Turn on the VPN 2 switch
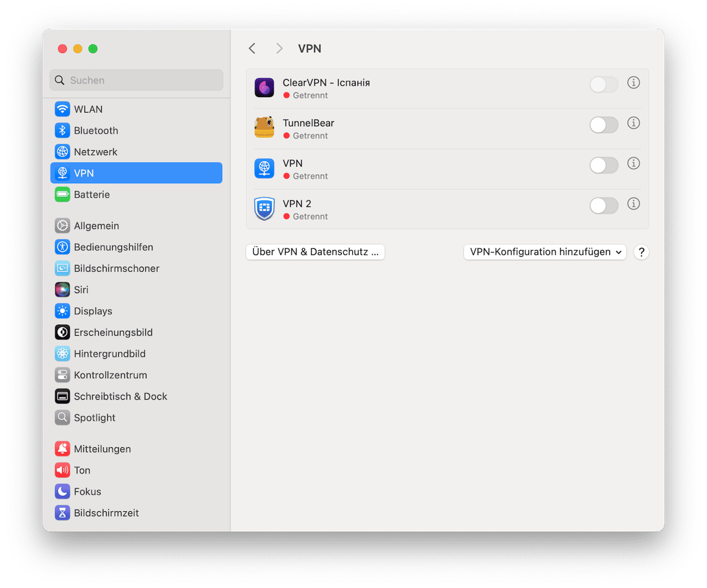This screenshot has height=588, width=707. coord(604,206)
